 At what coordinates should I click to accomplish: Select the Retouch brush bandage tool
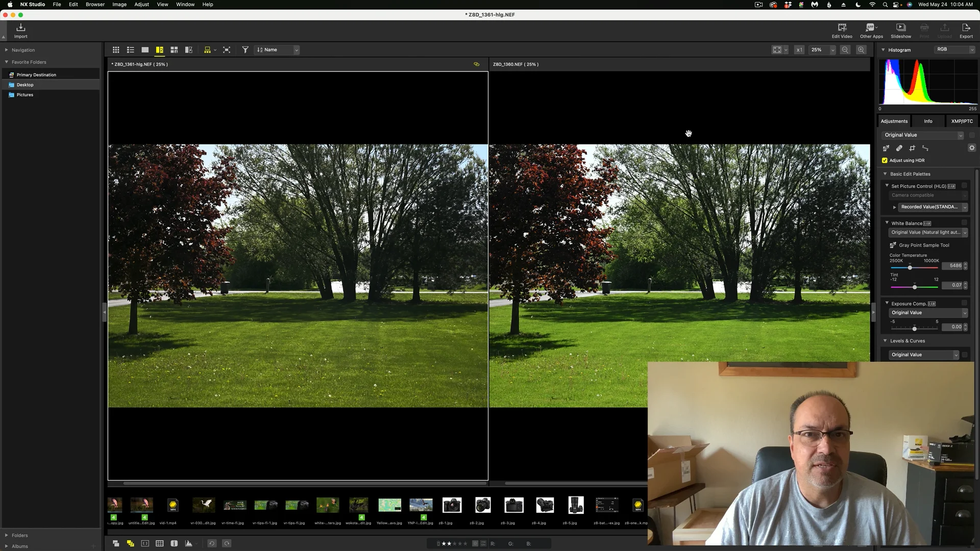tap(899, 148)
